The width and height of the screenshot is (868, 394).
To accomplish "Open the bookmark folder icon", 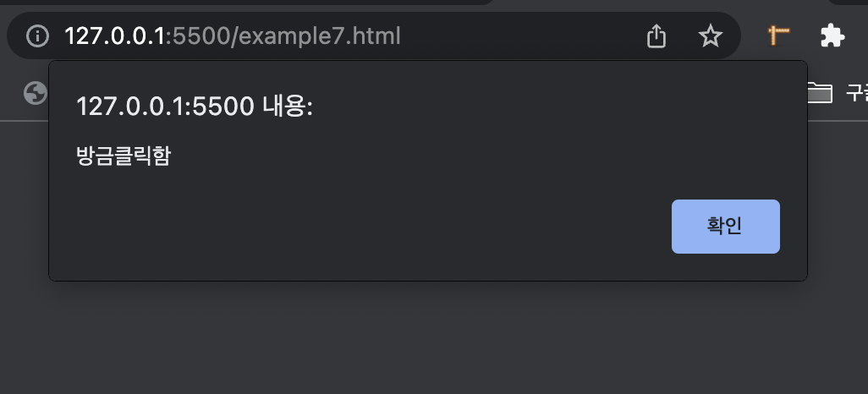I will coord(820,92).
